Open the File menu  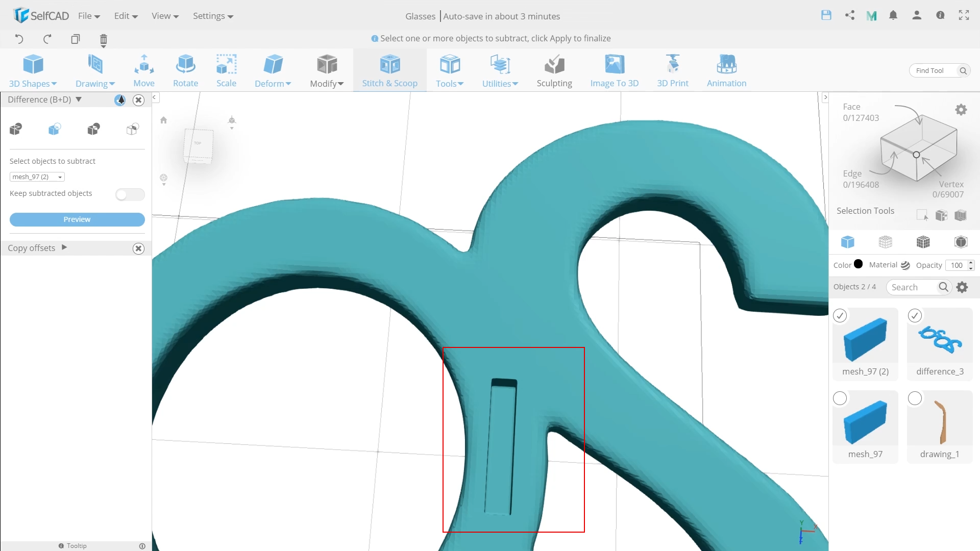coord(89,16)
